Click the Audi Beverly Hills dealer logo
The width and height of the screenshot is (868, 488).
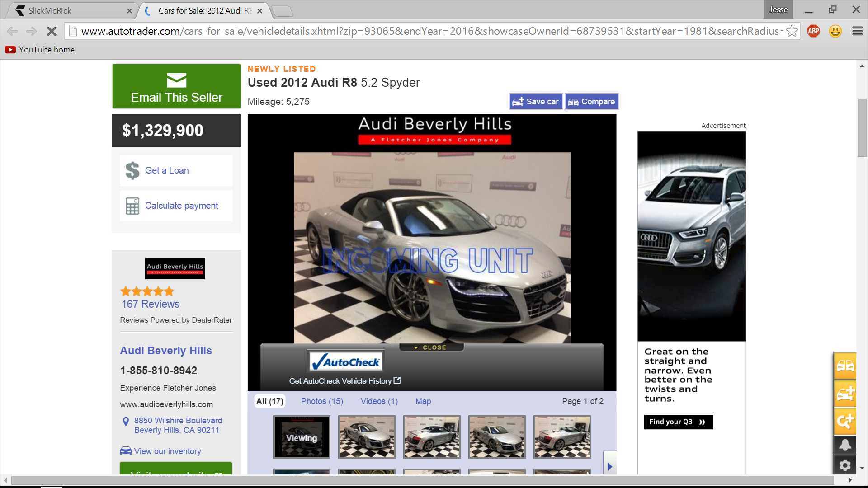(x=175, y=268)
